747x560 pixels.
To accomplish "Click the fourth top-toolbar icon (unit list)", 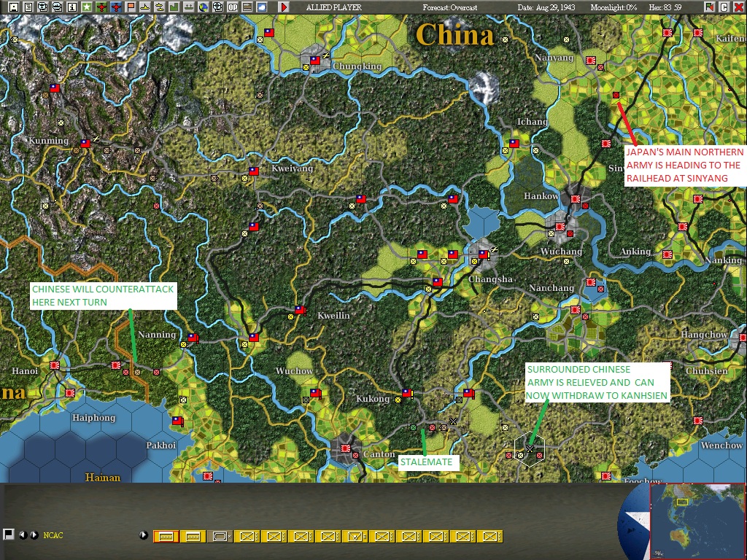I will [58, 7].
